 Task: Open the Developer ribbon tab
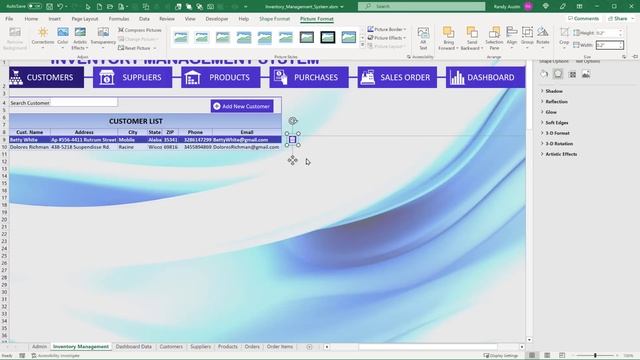pyautogui.click(x=217, y=19)
